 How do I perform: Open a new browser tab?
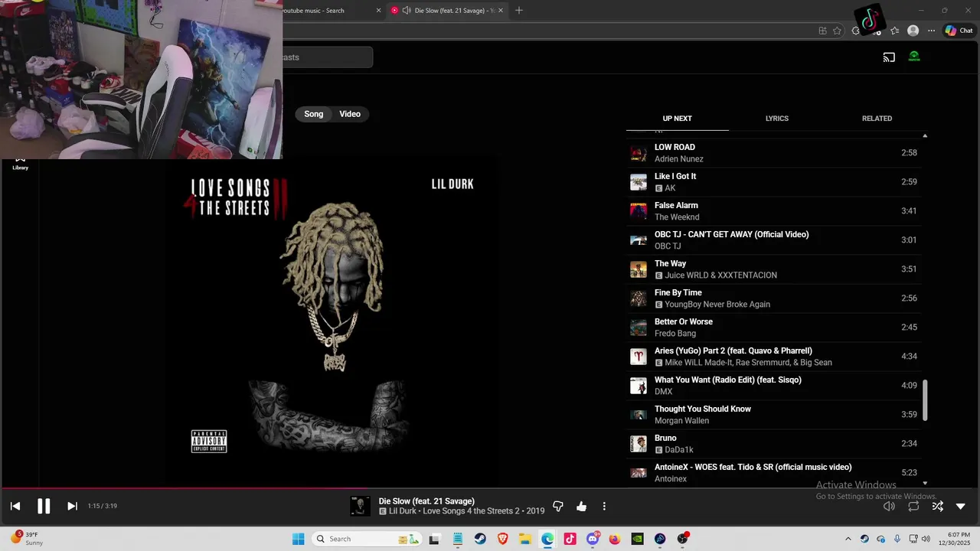[519, 10]
